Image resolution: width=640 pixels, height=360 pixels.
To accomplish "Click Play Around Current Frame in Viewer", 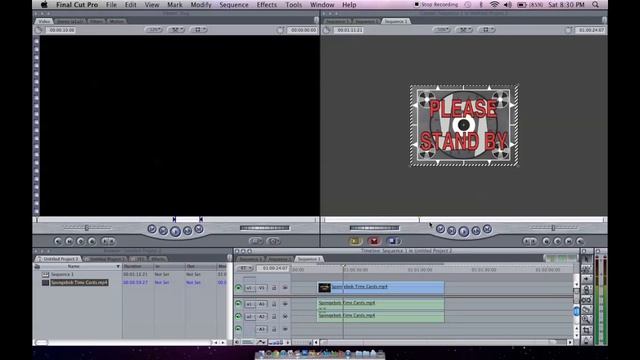I will pyautogui.click(x=187, y=231).
